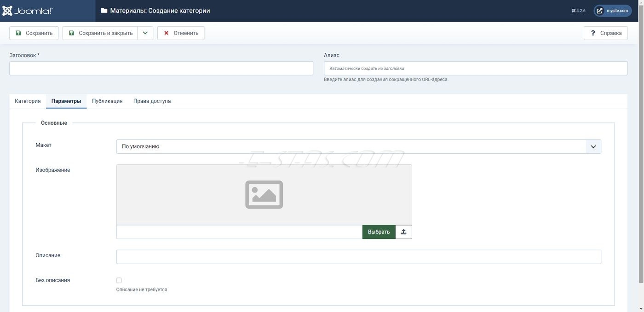The height and width of the screenshot is (312, 644).
Task: Click the Выбрать image button
Action: coord(379,232)
